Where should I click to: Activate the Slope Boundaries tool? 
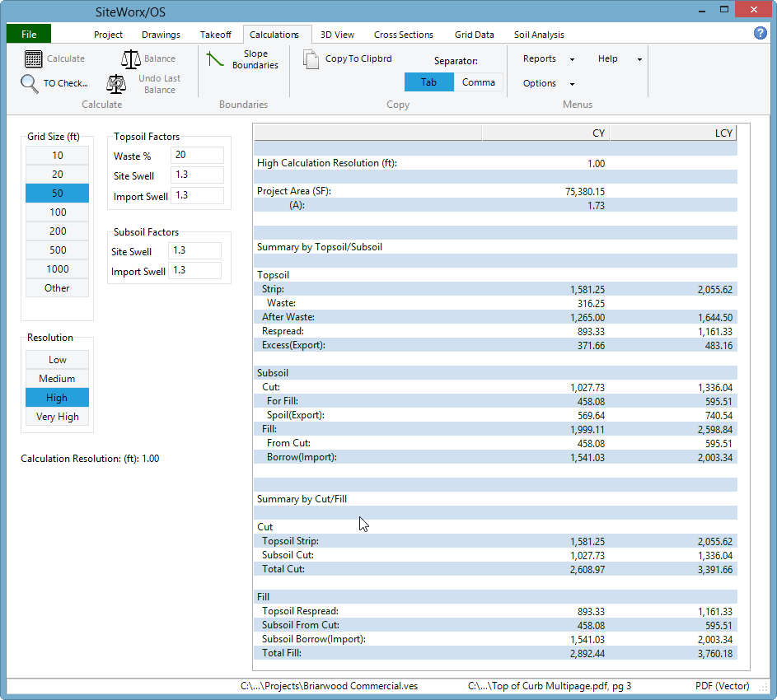[215, 59]
